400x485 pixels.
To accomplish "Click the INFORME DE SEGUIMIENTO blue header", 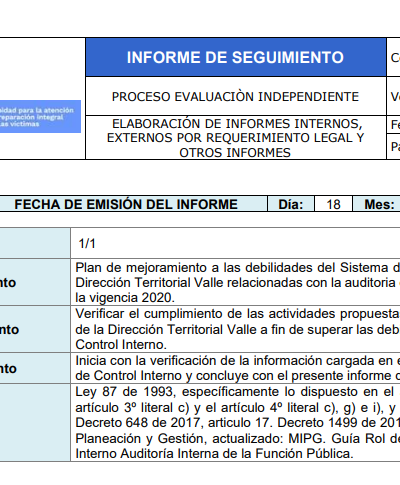I will [236, 57].
